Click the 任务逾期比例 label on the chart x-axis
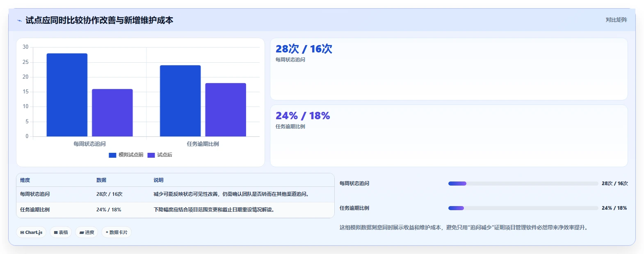This screenshot has width=644, height=254. pyautogui.click(x=203, y=144)
